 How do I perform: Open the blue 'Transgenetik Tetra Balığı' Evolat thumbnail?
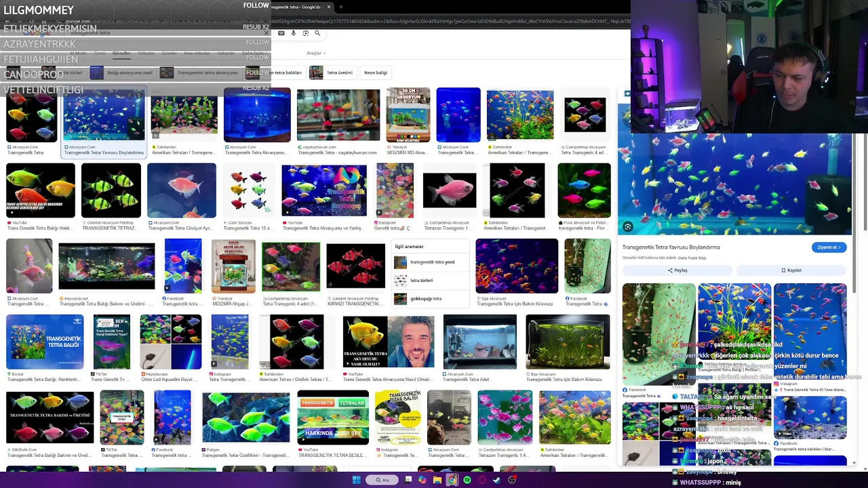tap(45, 342)
